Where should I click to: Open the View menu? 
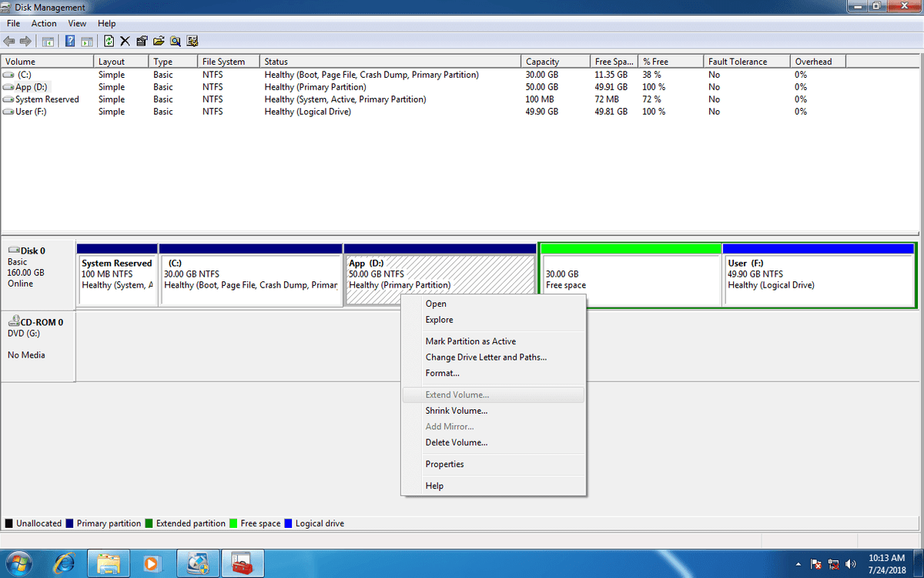pos(77,23)
